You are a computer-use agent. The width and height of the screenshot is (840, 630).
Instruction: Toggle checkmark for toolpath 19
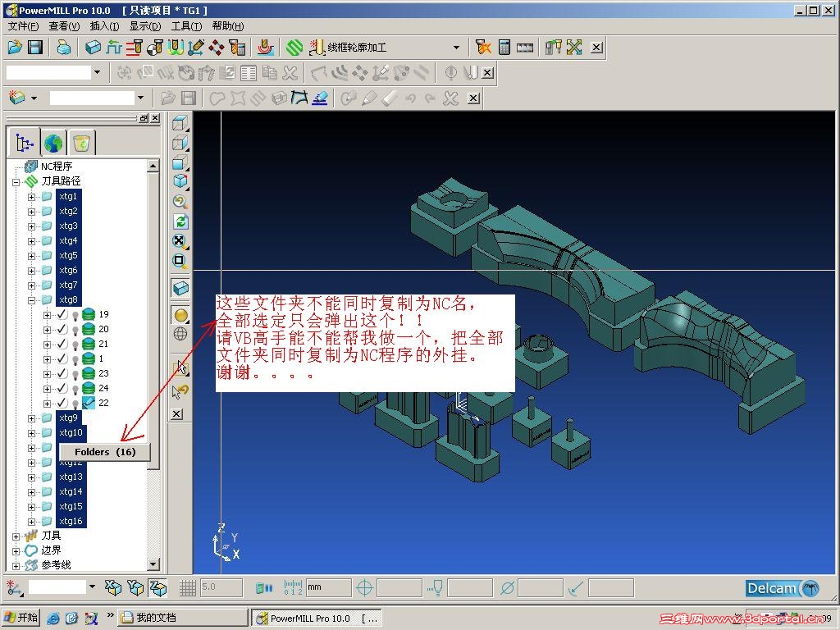coord(62,314)
